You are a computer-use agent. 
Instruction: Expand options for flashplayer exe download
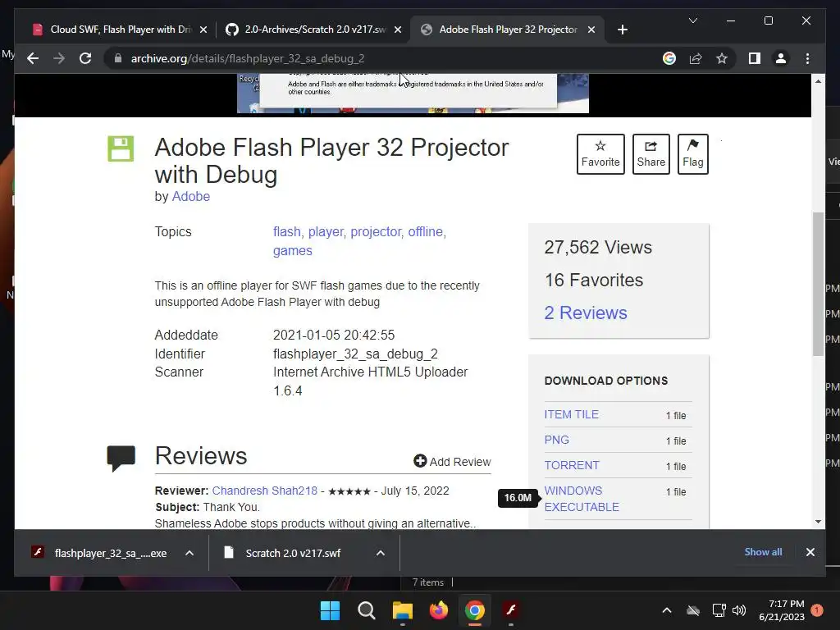pos(189,553)
